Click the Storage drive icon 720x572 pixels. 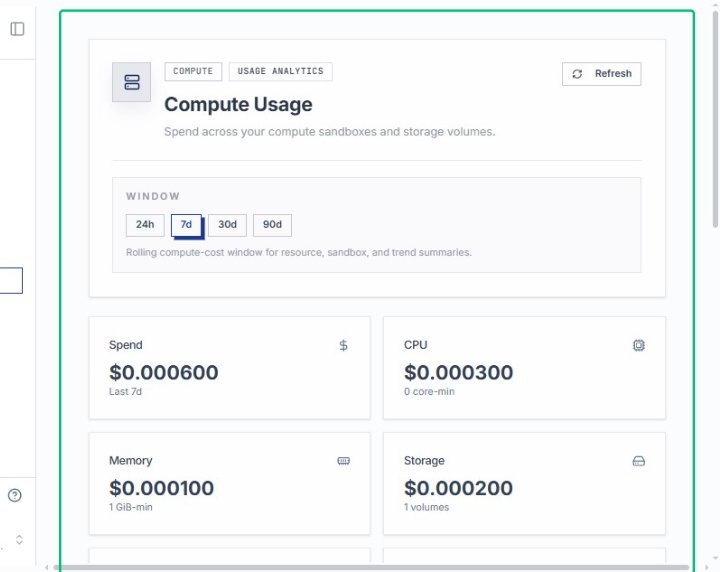coord(639,461)
